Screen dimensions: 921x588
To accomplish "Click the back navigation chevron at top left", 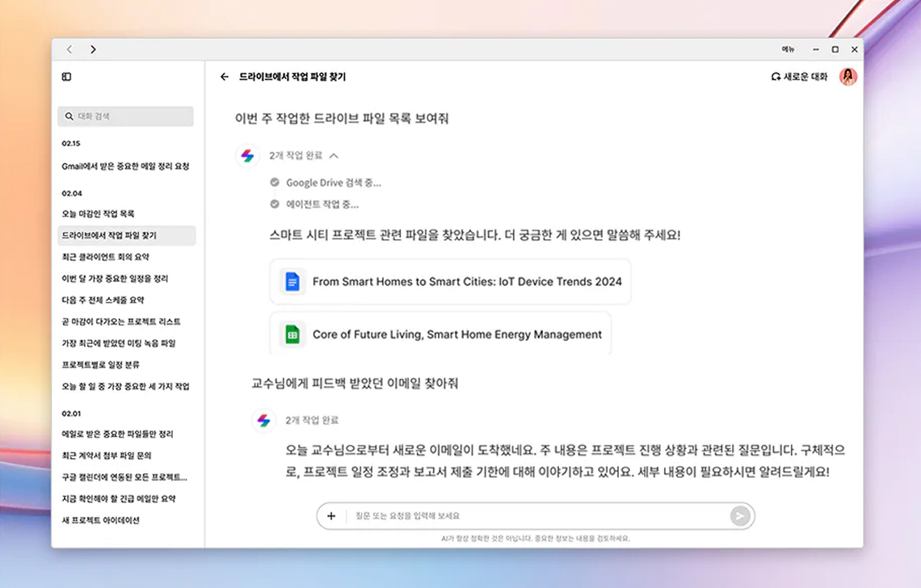I will (x=69, y=49).
